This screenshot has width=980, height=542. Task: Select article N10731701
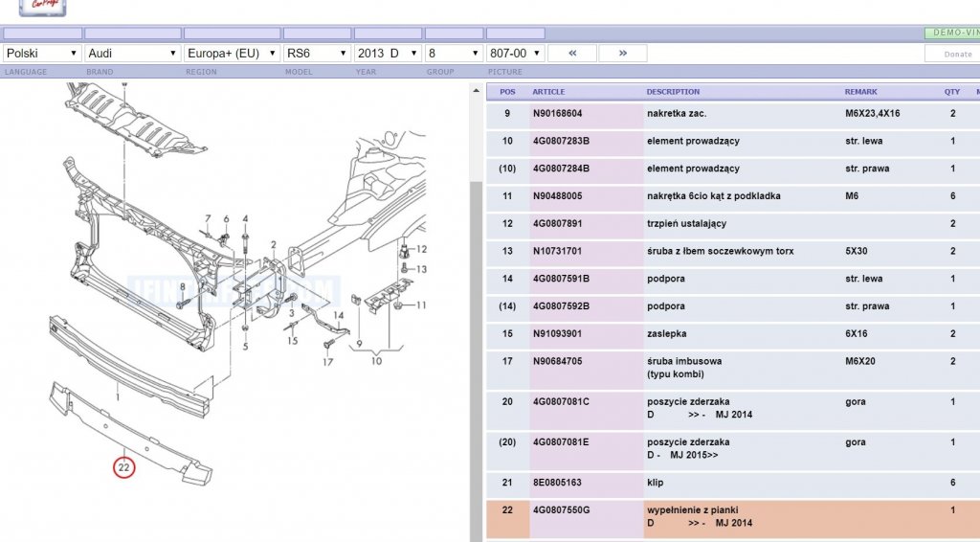(557, 251)
